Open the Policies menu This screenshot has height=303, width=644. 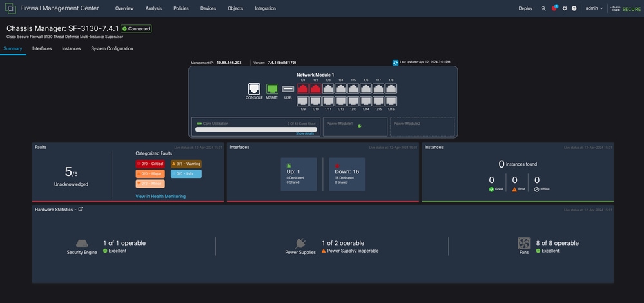click(181, 8)
